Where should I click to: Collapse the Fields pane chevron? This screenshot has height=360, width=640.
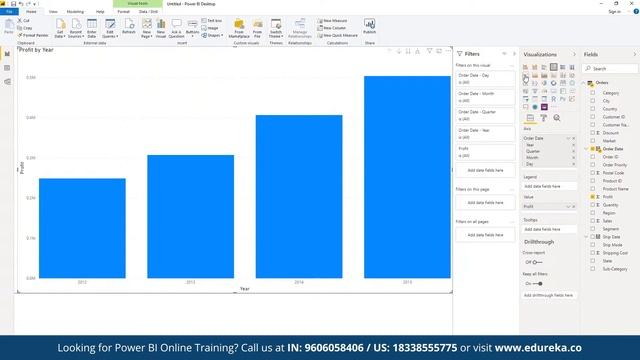click(635, 54)
